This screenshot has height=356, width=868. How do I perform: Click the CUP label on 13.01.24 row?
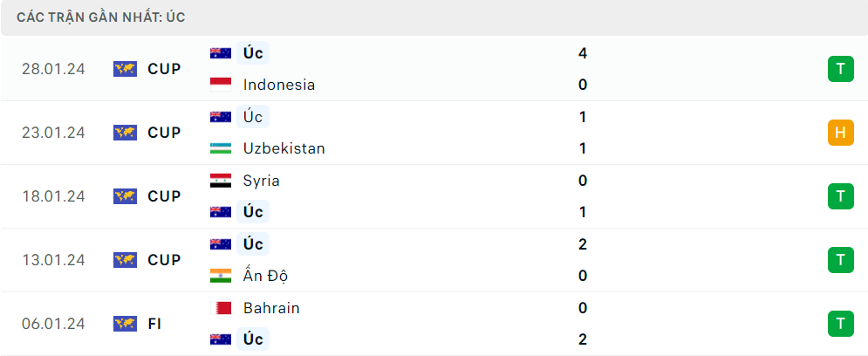tap(164, 260)
